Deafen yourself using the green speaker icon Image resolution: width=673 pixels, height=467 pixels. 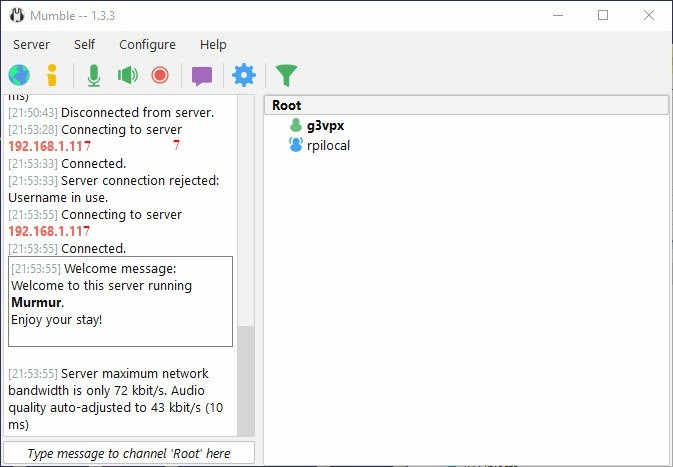coord(127,75)
